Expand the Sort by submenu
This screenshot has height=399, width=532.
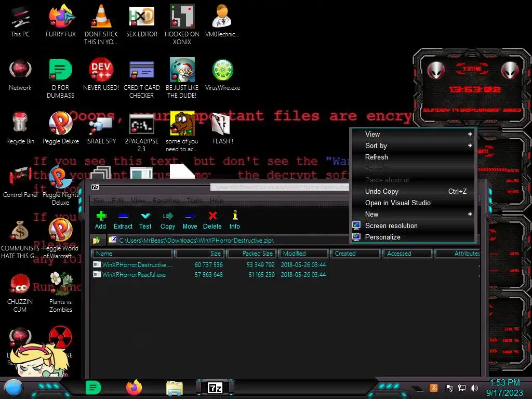(413, 145)
